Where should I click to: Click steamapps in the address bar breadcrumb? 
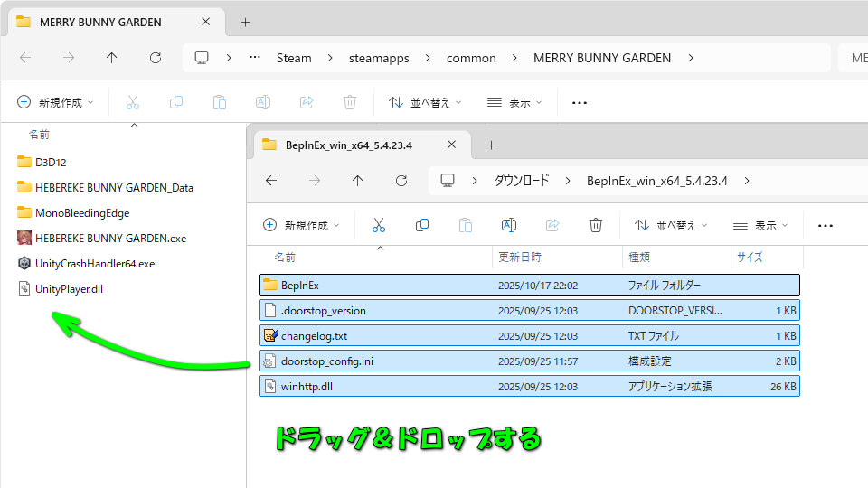coord(379,58)
